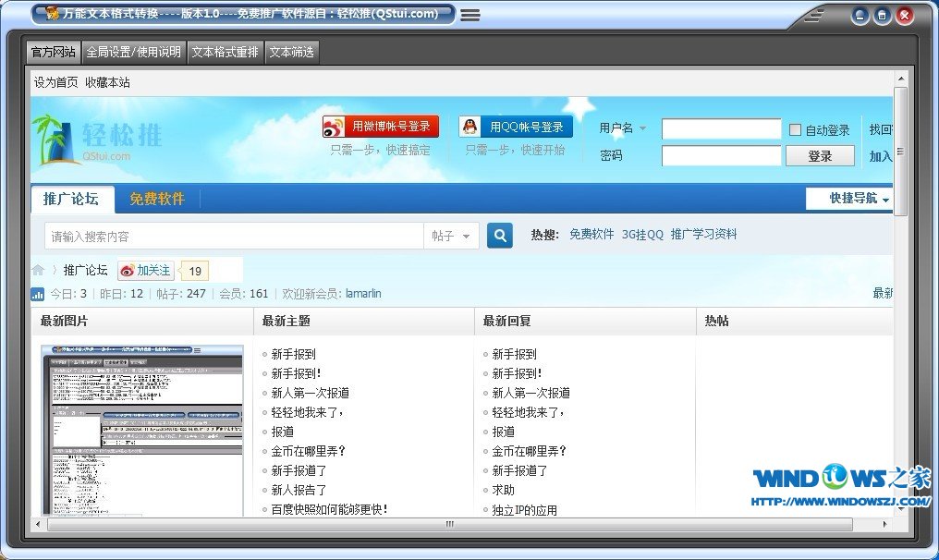The height and width of the screenshot is (560, 939).
Task: Click the home icon in breadcrumb
Action: tap(38, 270)
